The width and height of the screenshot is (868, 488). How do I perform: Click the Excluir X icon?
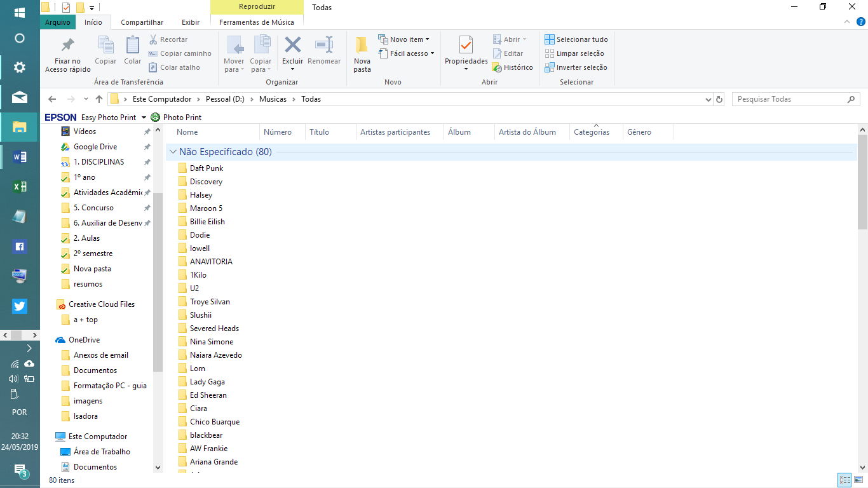coord(292,44)
